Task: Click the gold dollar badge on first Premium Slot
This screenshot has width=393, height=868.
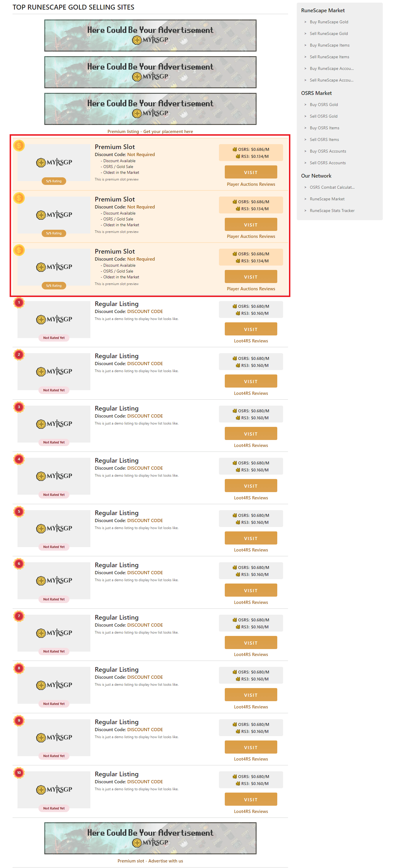Action: pos(19,146)
